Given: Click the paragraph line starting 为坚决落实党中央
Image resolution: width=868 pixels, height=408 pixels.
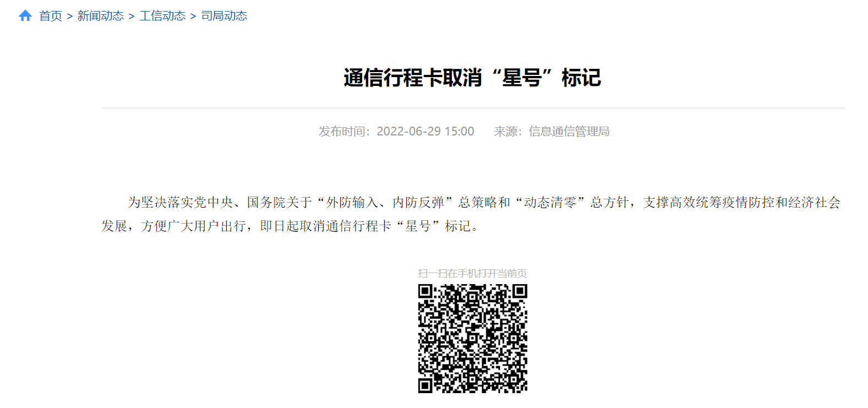Looking at the screenshot, I should click(484, 203).
